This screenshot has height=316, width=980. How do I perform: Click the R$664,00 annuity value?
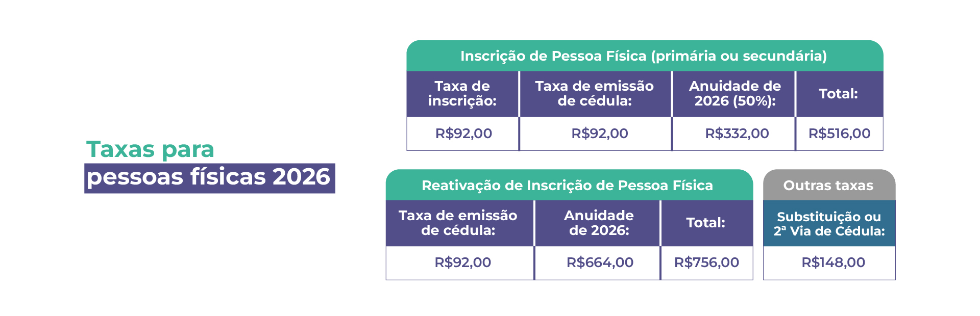[600, 262]
